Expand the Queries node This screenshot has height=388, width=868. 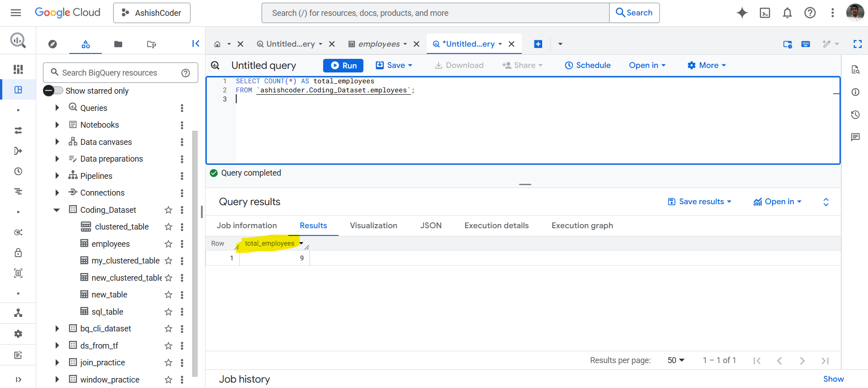click(x=57, y=108)
